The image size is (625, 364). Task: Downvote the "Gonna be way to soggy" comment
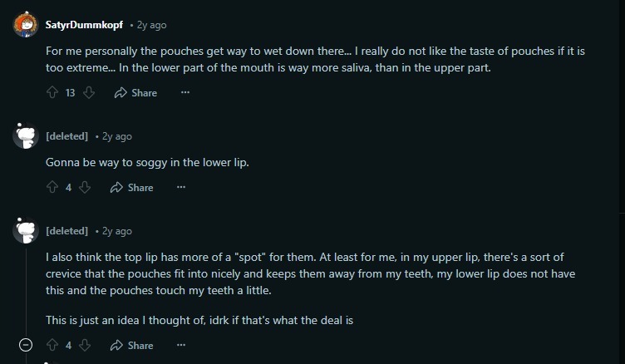click(84, 188)
